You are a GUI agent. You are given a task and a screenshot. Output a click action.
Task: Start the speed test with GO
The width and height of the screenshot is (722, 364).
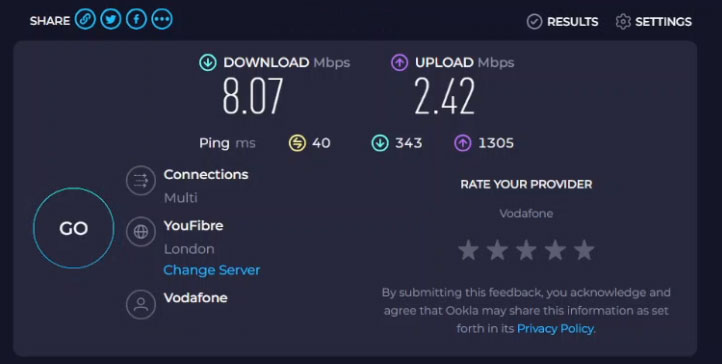point(74,228)
